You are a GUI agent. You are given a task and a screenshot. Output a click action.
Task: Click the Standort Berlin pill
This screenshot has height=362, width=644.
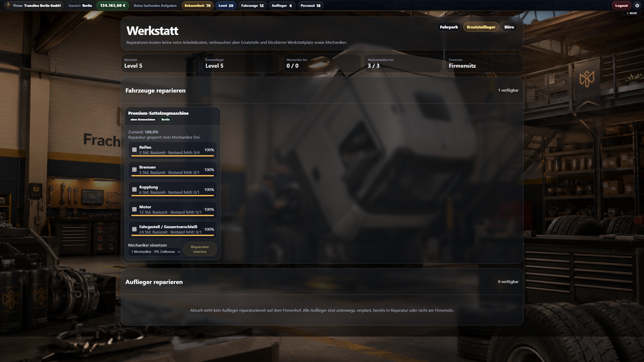[x=80, y=6]
